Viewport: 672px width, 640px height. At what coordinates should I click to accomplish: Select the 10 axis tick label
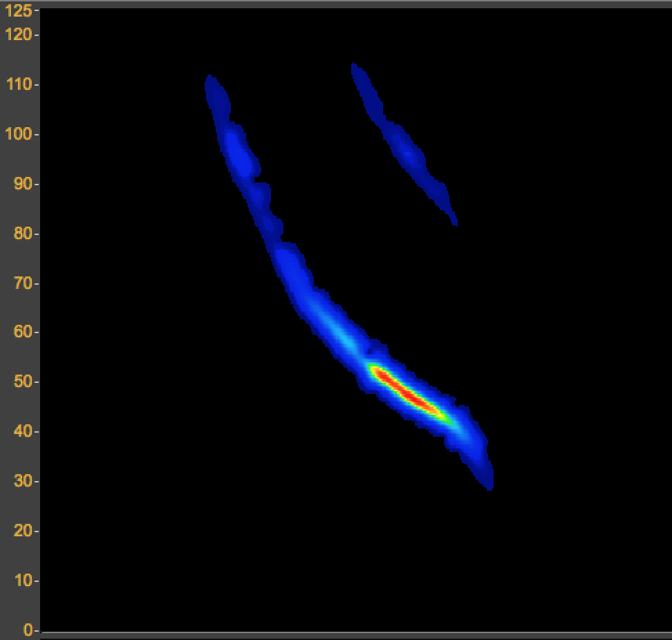(22, 581)
